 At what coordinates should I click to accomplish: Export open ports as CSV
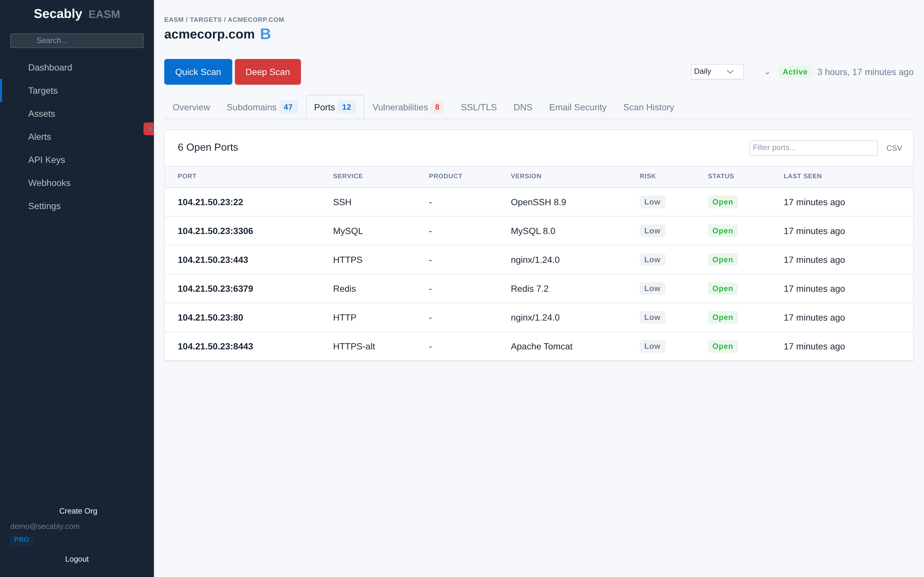pyautogui.click(x=894, y=148)
